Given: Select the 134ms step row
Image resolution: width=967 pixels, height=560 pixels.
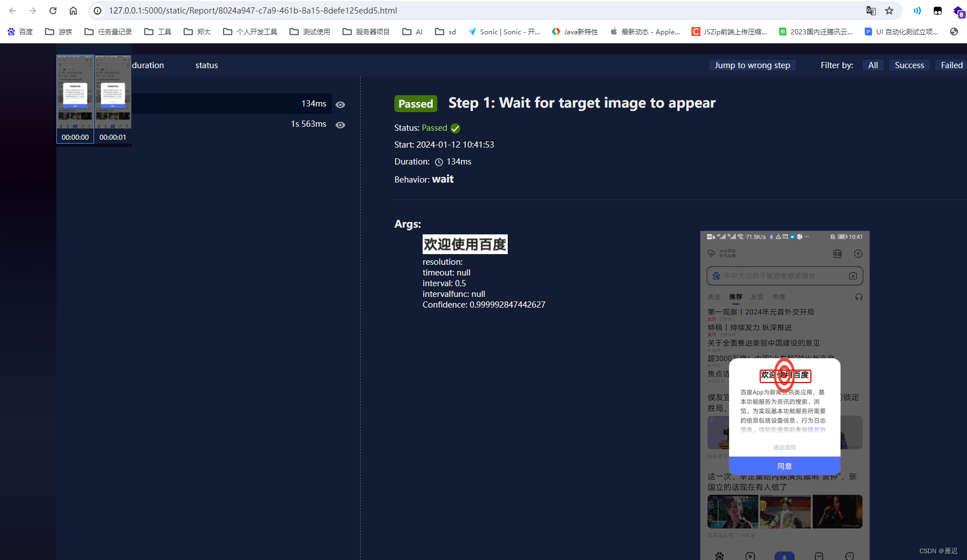Looking at the screenshot, I should 232,104.
